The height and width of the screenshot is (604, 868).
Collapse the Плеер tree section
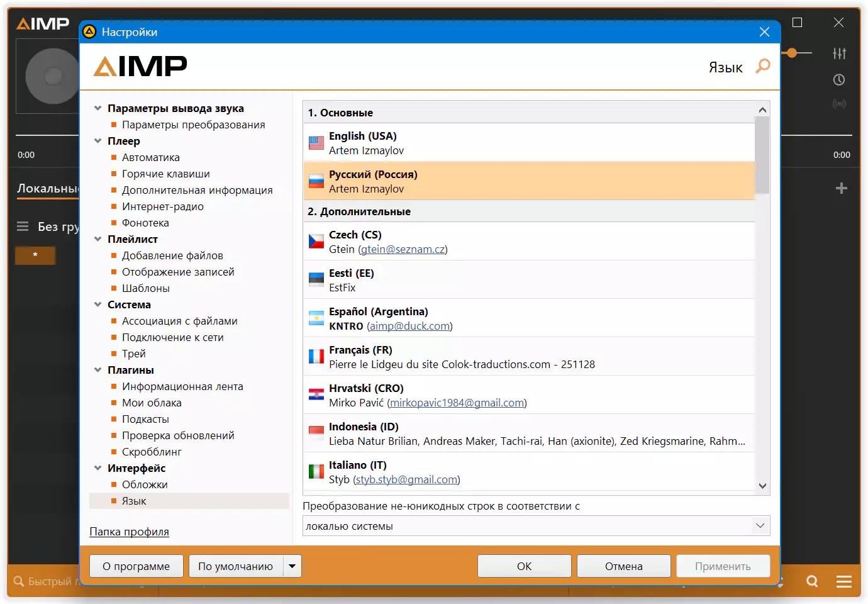click(x=98, y=141)
